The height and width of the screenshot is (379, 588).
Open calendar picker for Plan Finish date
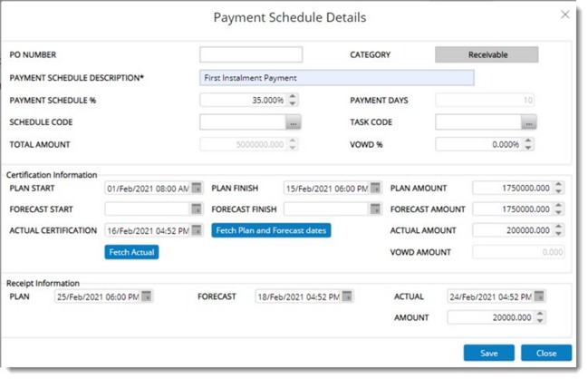pos(375,189)
